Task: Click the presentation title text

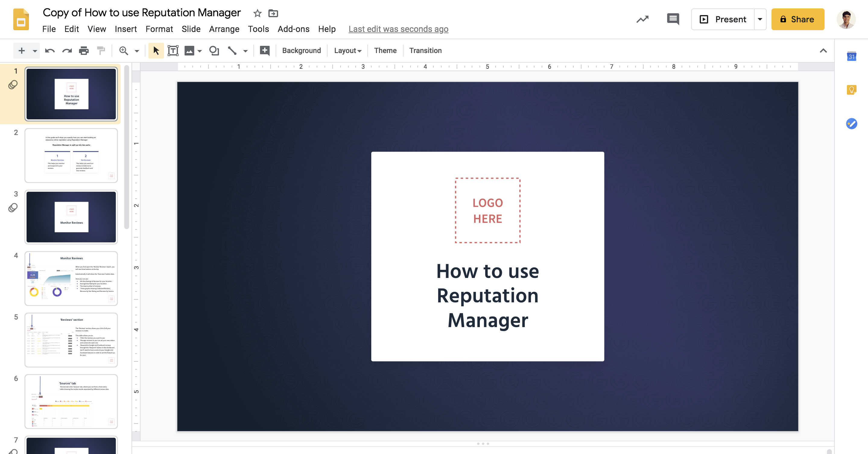Action: click(142, 13)
